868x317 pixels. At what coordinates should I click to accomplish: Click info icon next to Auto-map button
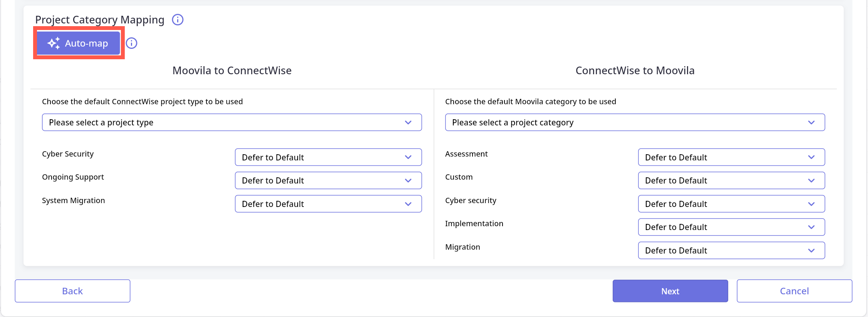132,43
